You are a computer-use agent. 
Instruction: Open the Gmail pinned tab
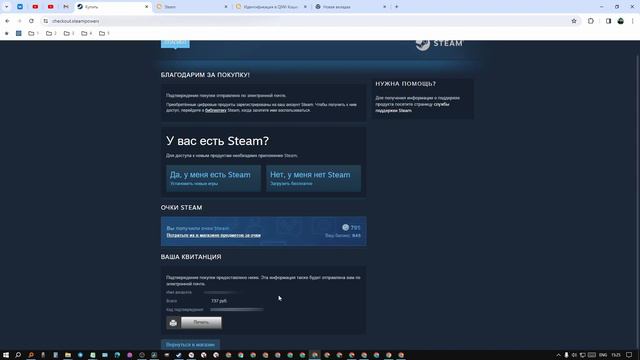[66, 7]
